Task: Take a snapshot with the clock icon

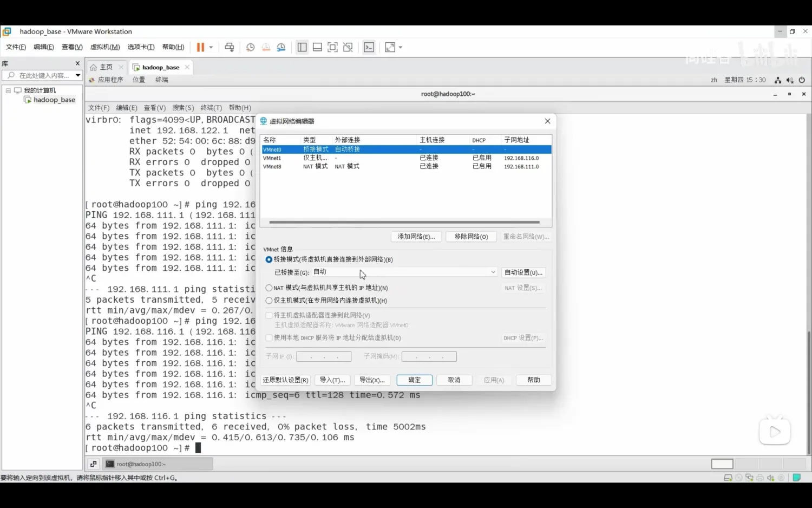Action: [250, 47]
